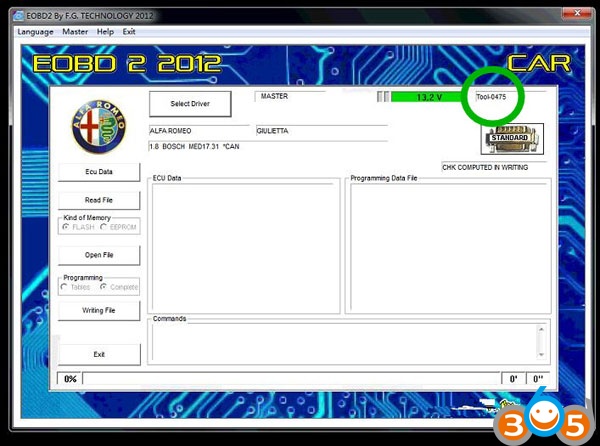Click the CHK COMPUTED IN WRITING text

click(x=485, y=168)
